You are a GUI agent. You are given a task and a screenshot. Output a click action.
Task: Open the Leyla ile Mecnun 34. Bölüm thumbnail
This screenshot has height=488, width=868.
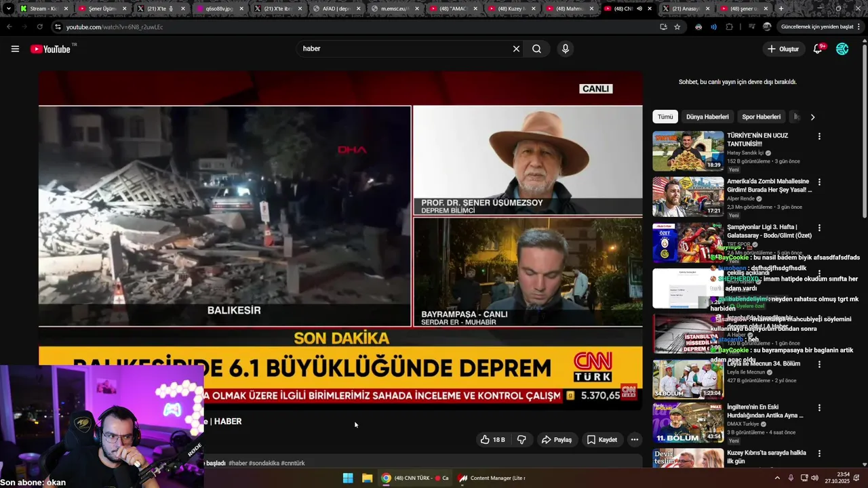688,378
